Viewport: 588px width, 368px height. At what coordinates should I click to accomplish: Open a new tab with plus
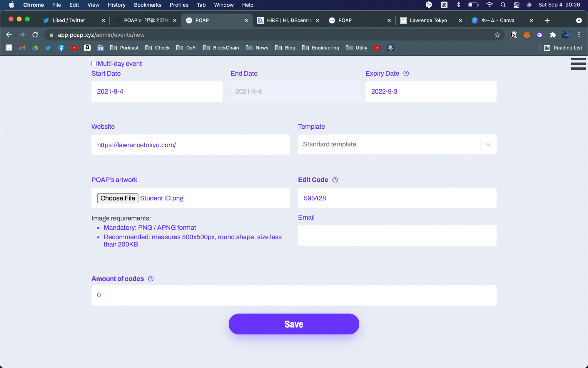pyautogui.click(x=547, y=20)
